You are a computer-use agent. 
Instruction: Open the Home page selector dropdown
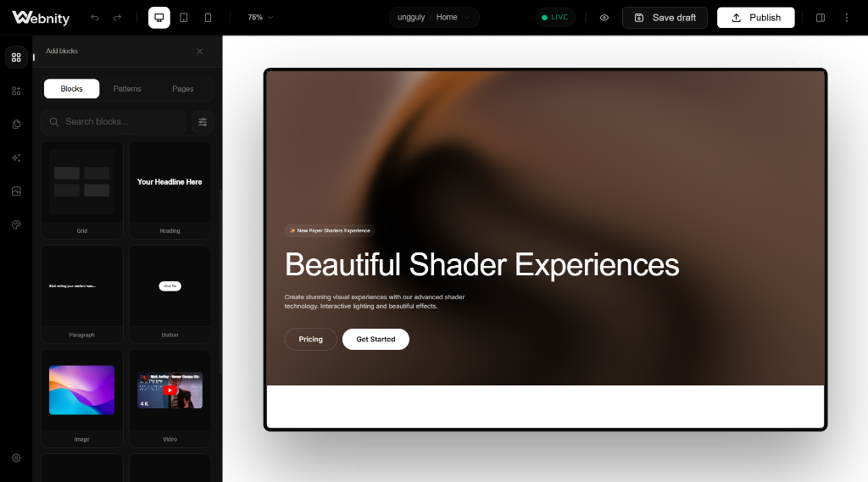click(453, 18)
